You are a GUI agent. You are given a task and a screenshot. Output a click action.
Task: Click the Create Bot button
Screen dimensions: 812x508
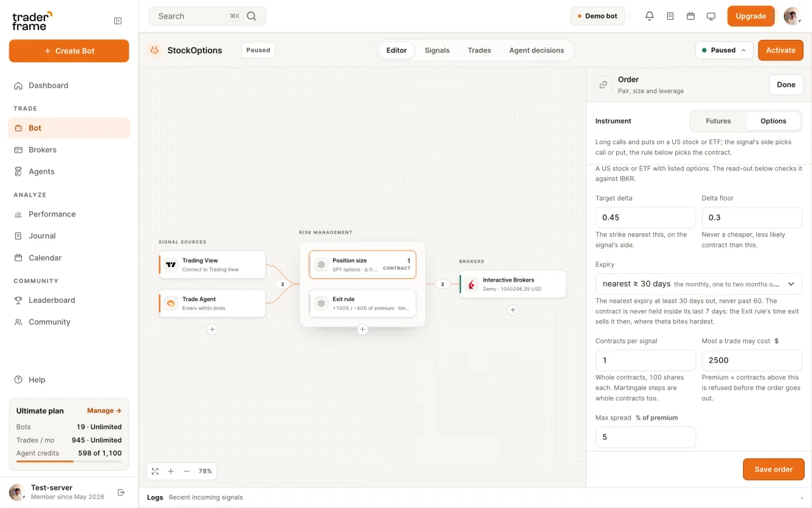click(x=69, y=51)
